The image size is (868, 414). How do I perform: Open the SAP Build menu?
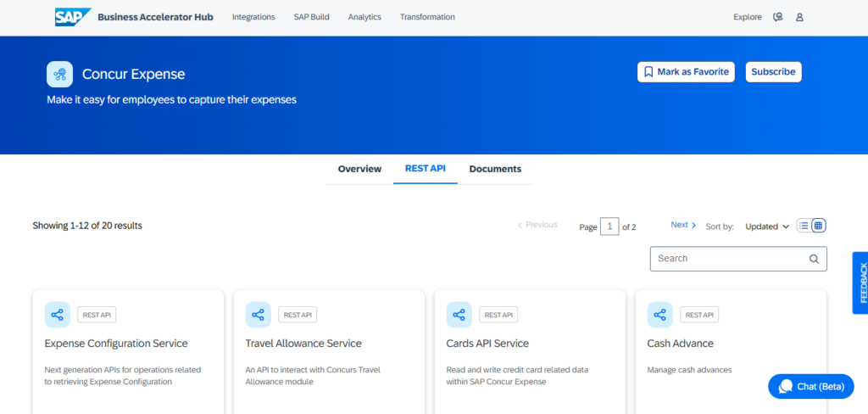click(312, 17)
